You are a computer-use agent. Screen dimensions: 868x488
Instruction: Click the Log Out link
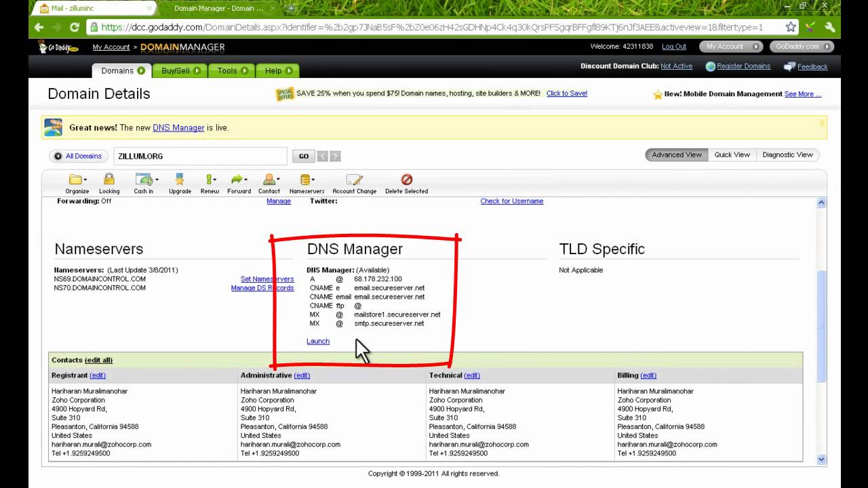(674, 47)
